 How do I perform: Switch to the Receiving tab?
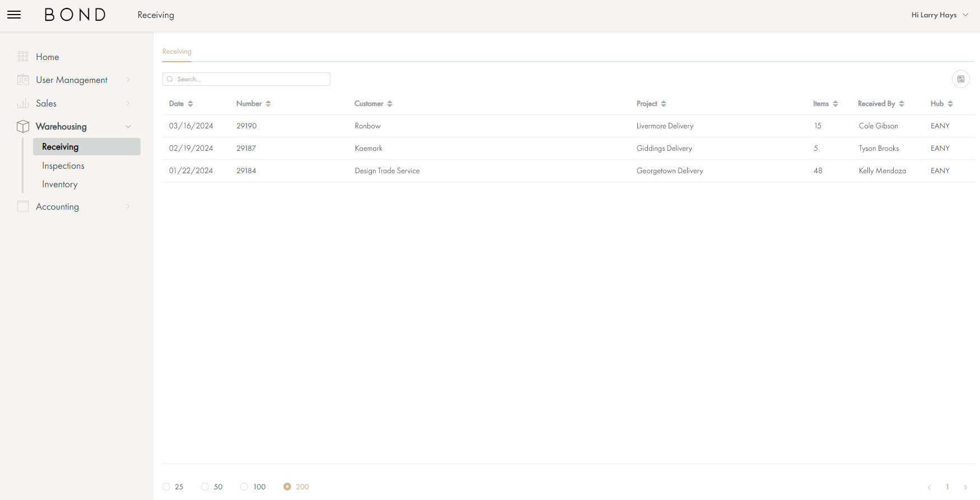(x=177, y=52)
